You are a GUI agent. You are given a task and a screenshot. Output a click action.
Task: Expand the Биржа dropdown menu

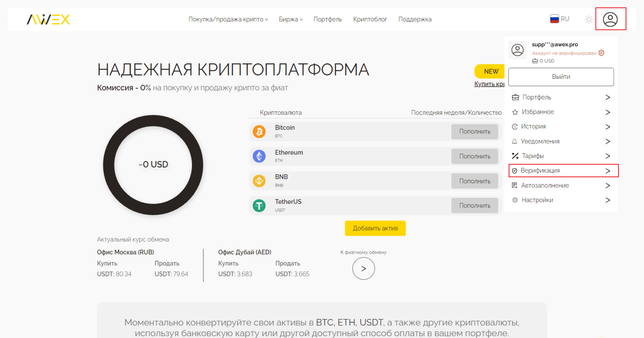click(290, 19)
